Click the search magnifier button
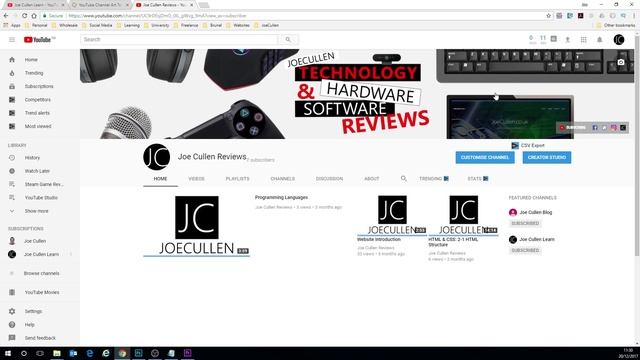This screenshot has width=640, height=360. pos(288,40)
